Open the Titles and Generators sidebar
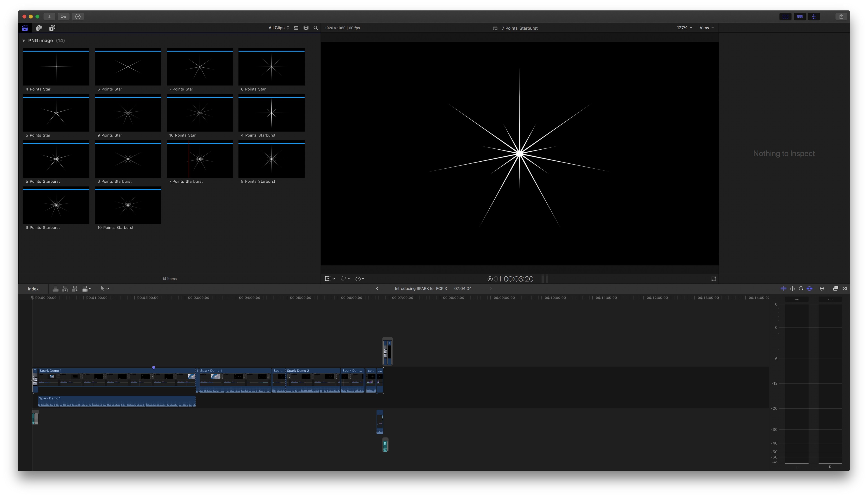The height and width of the screenshot is (497, 868). [x=52, y=28]
